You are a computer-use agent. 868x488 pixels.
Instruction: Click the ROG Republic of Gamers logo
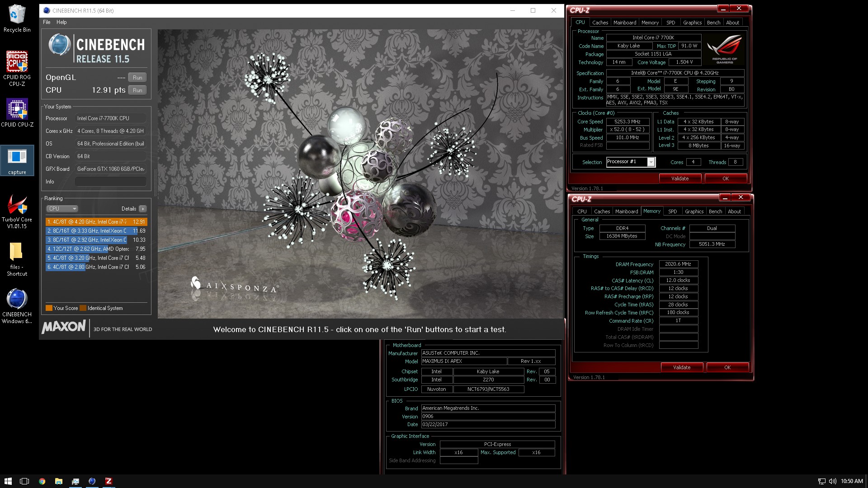(x=725, y=49)
